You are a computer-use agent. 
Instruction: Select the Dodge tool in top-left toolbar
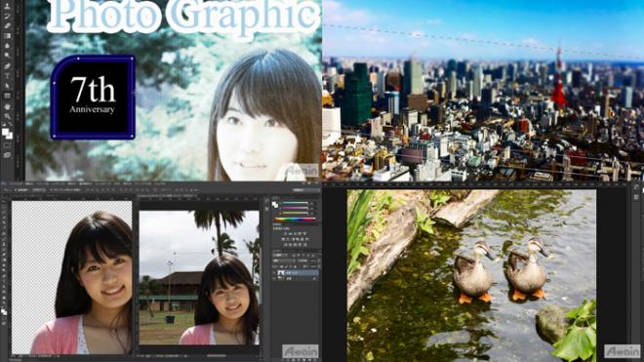click(x=7, y=55)
